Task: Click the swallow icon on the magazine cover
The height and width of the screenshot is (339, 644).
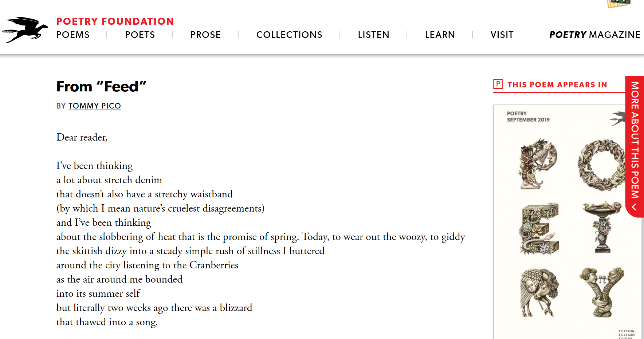Action: pos(619,117)
